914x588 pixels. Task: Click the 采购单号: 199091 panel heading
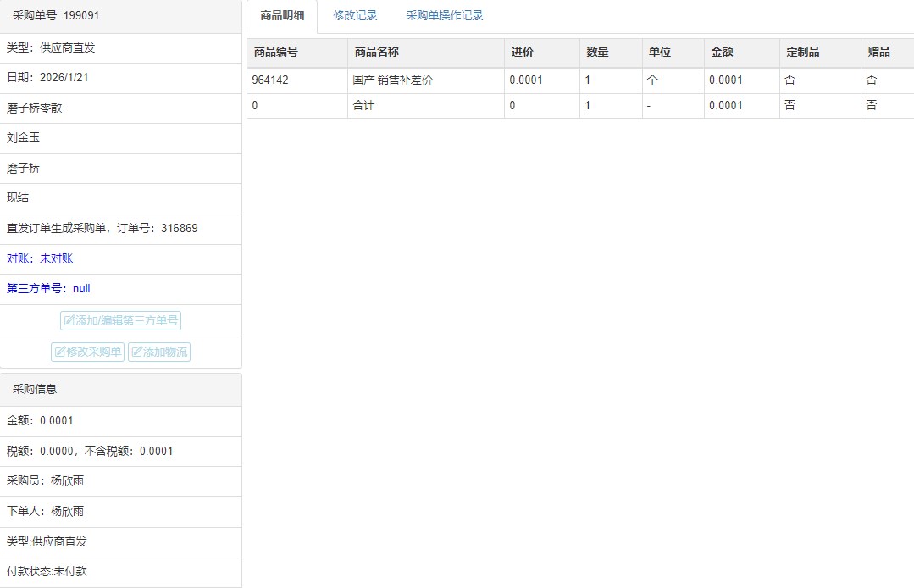tap(56, 16)
